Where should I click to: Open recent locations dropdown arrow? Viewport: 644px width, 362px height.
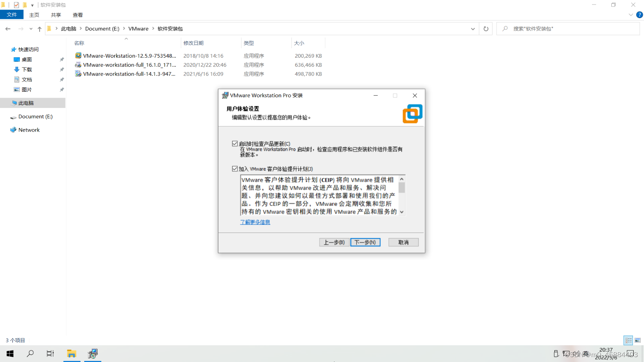(31, 29)
